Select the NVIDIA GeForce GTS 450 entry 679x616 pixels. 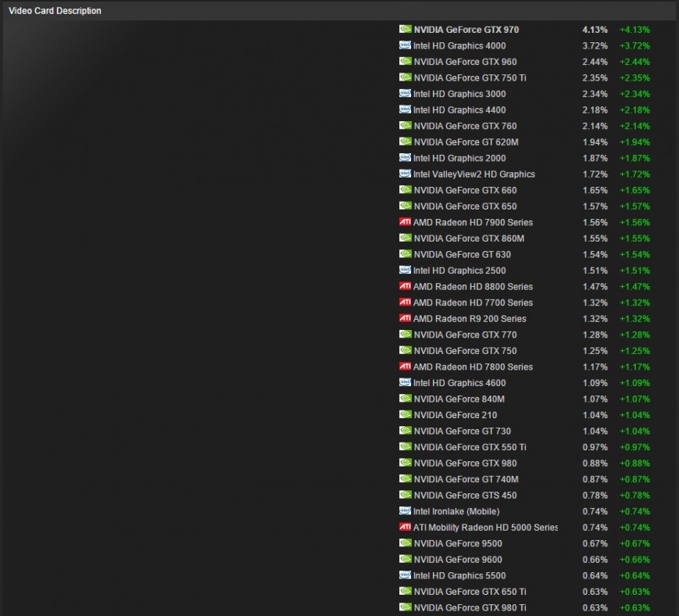coord(465,495)
